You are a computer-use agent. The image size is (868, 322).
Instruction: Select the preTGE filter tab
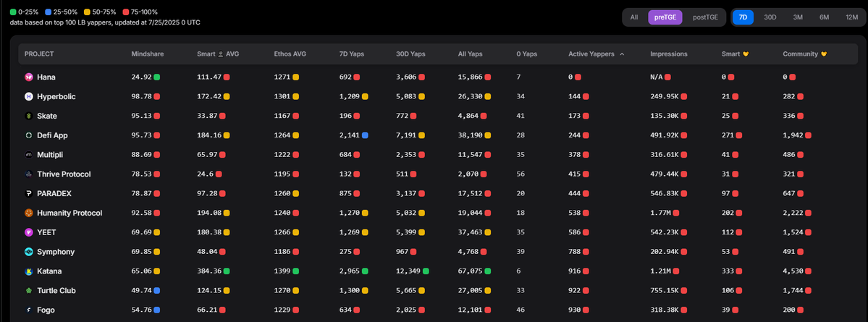[x=665, y=17]
